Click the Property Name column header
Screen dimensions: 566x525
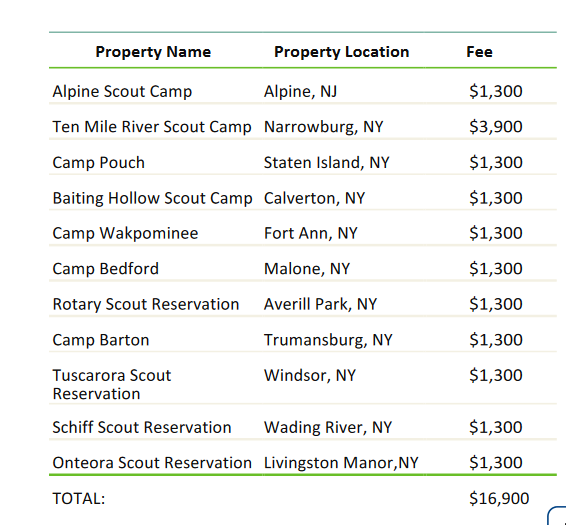click(153, 52)
